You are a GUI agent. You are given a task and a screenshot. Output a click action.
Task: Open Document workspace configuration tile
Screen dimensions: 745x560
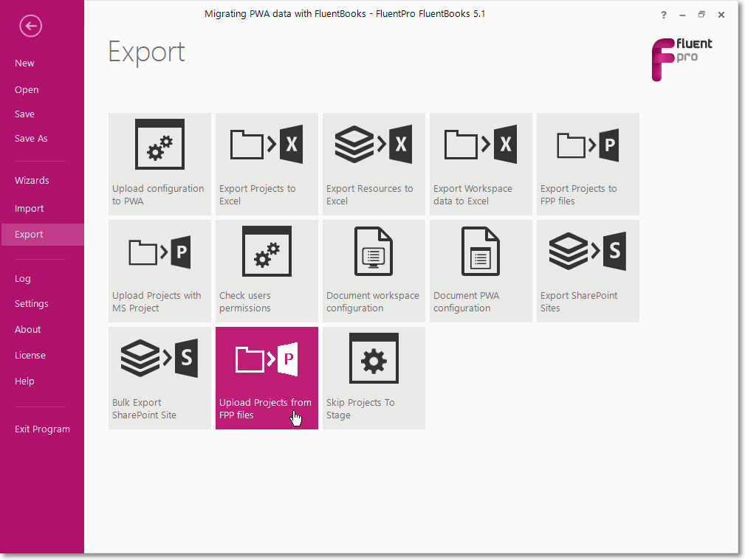pos(374,271)
